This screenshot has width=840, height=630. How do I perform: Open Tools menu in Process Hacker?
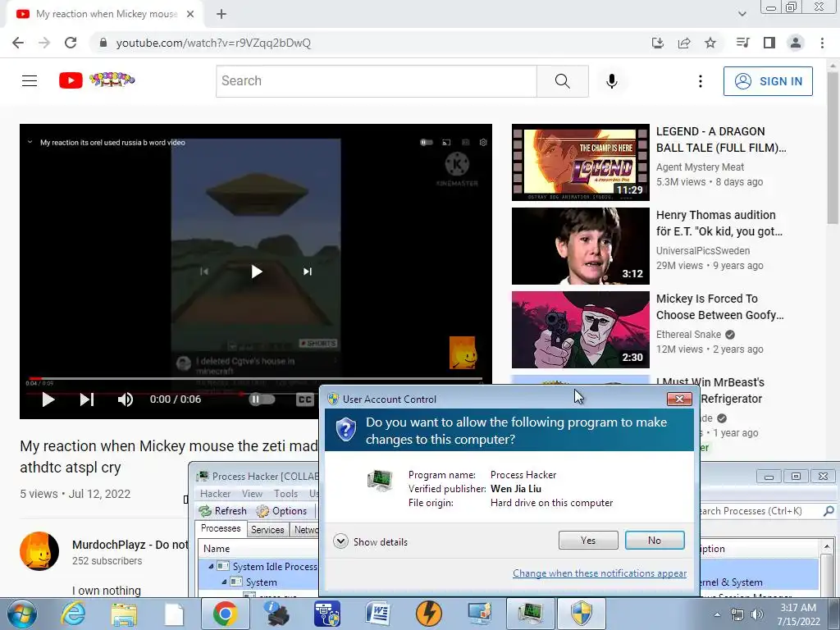(285, 493)
